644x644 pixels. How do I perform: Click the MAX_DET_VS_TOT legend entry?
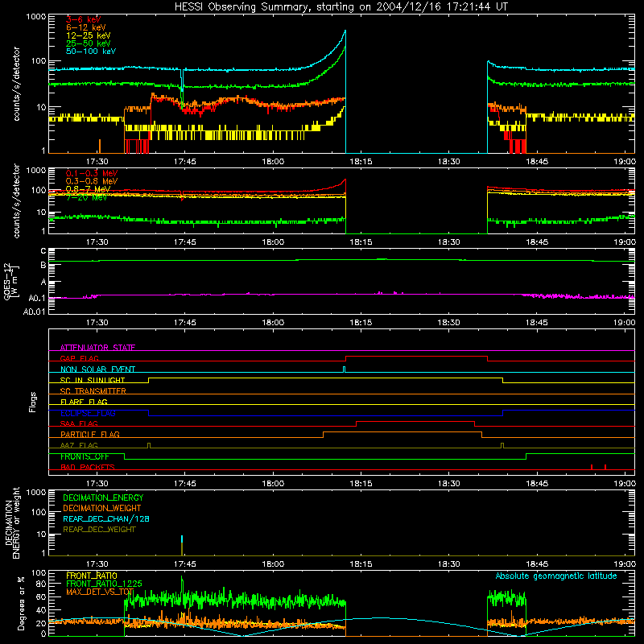click(100, 592)
